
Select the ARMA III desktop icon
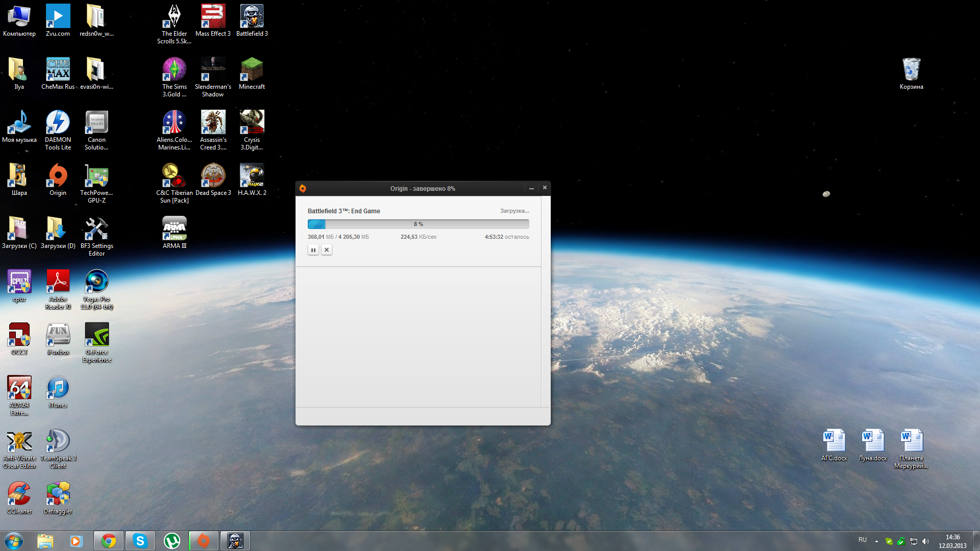[x=174, y=233]
